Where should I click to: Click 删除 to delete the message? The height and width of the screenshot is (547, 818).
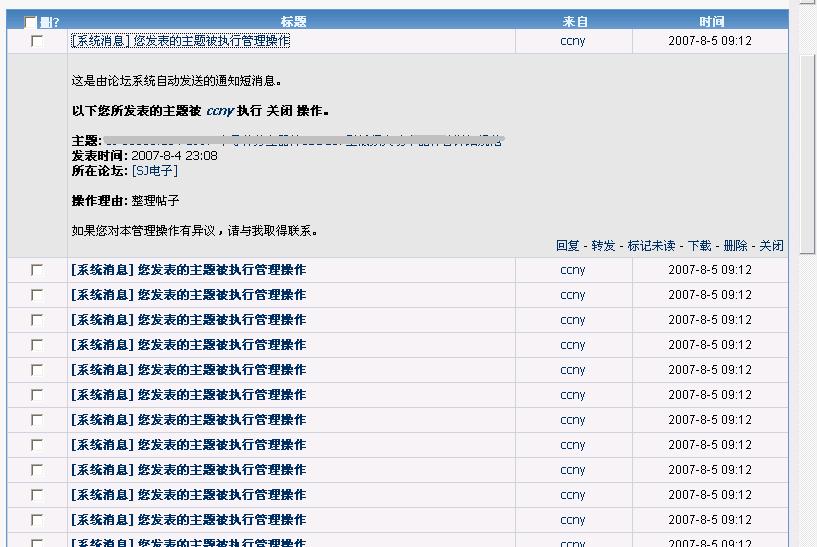[x=735, y=246]
